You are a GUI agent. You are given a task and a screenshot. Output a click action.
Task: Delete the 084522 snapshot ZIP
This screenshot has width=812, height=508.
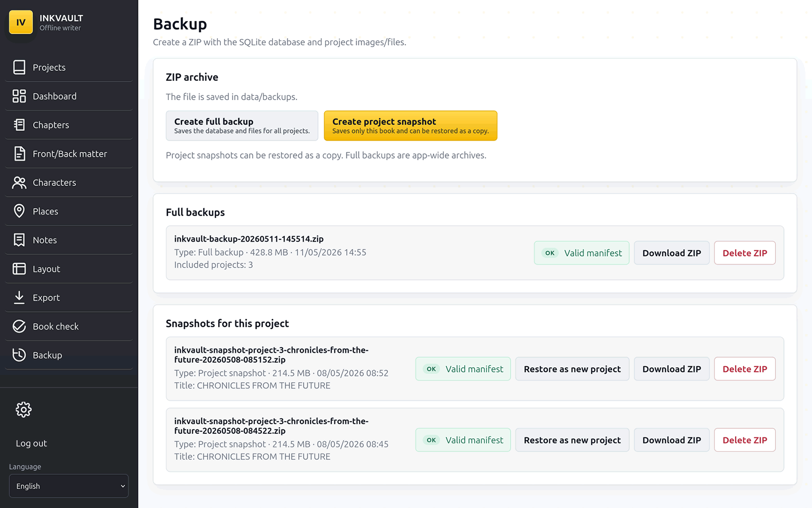pyautogui.click(x=745, y=440)
